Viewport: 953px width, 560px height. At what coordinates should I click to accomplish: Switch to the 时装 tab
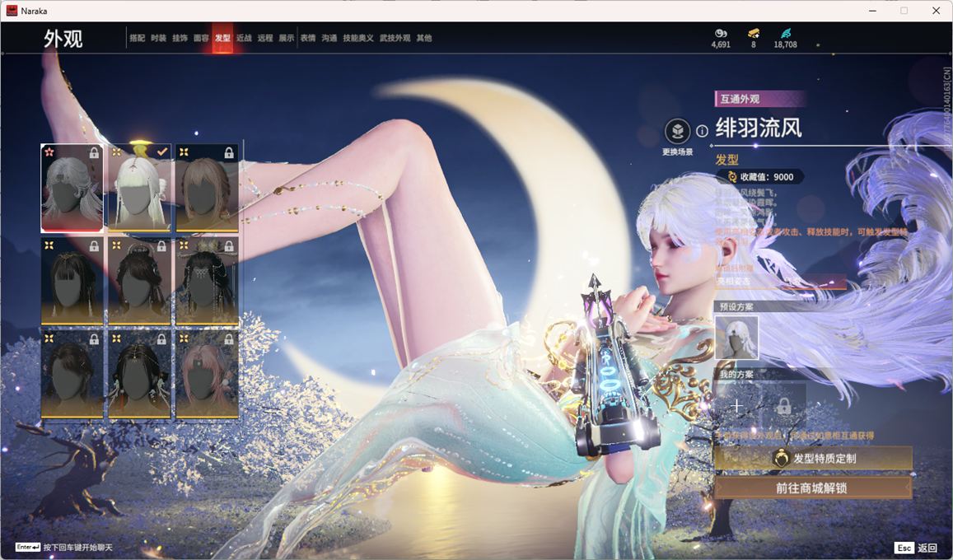click(x=159, y=38)
